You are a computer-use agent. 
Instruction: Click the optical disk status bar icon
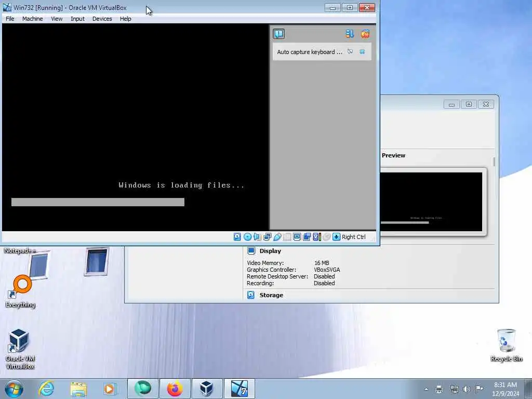point(247,237)
